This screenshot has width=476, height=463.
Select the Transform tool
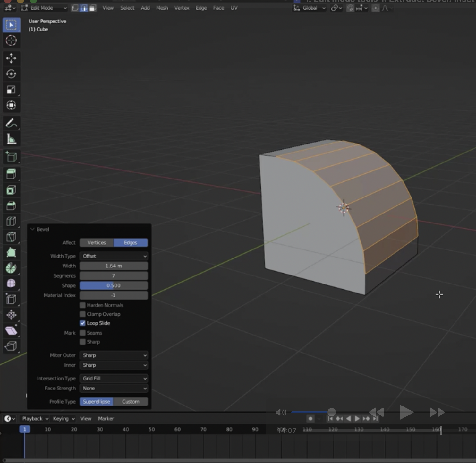11,105
